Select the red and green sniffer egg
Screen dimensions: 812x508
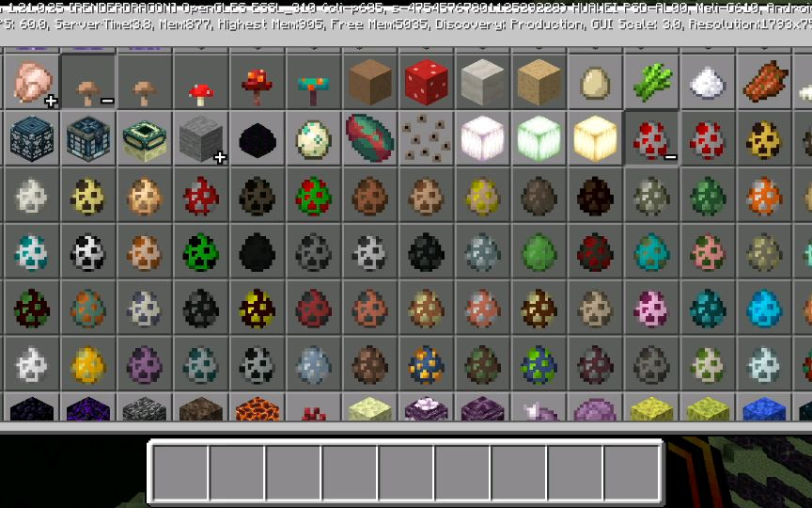pyautogui.click(x=369, y=138)
